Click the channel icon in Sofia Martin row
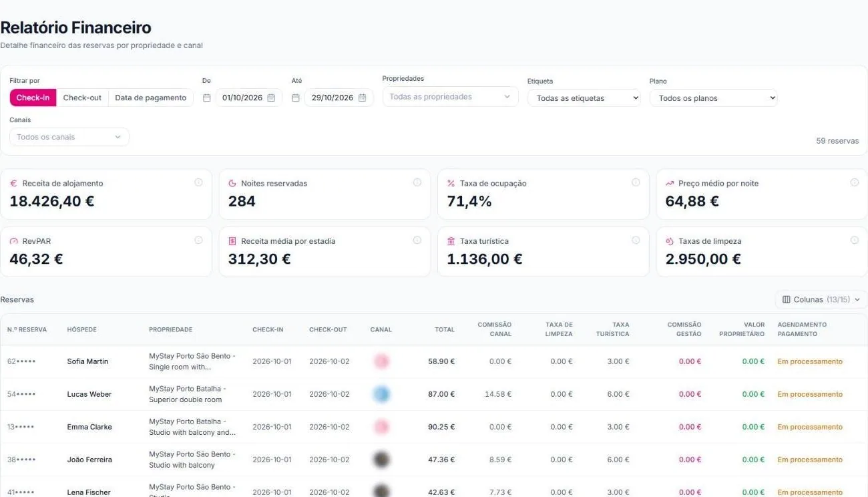868x497 pixels. coord(381,361)
